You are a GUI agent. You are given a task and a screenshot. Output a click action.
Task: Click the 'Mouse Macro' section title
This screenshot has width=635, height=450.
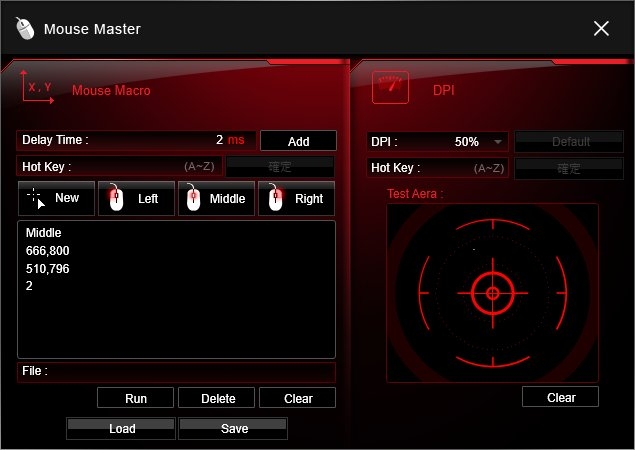[111, 90]
